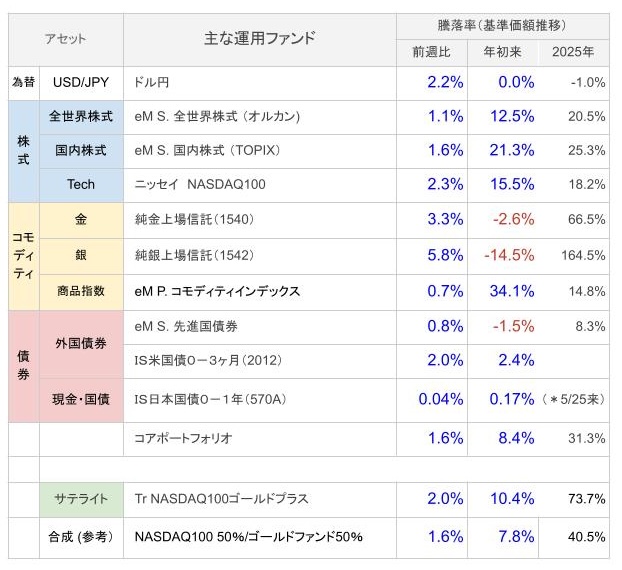622x570 pixels.
Task: Select the pink 外国債券 cell
Action: [x=81, y=344]
